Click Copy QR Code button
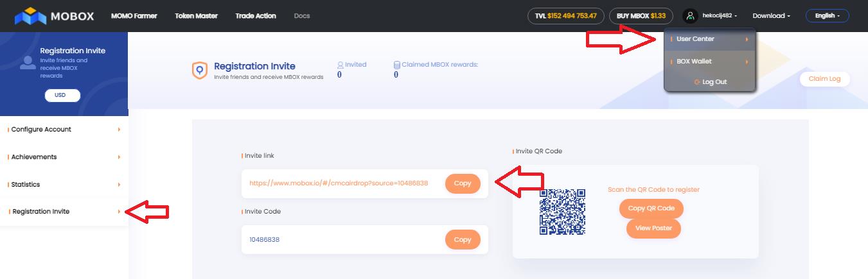Screen dimensions: 868x279 point(651,208)
